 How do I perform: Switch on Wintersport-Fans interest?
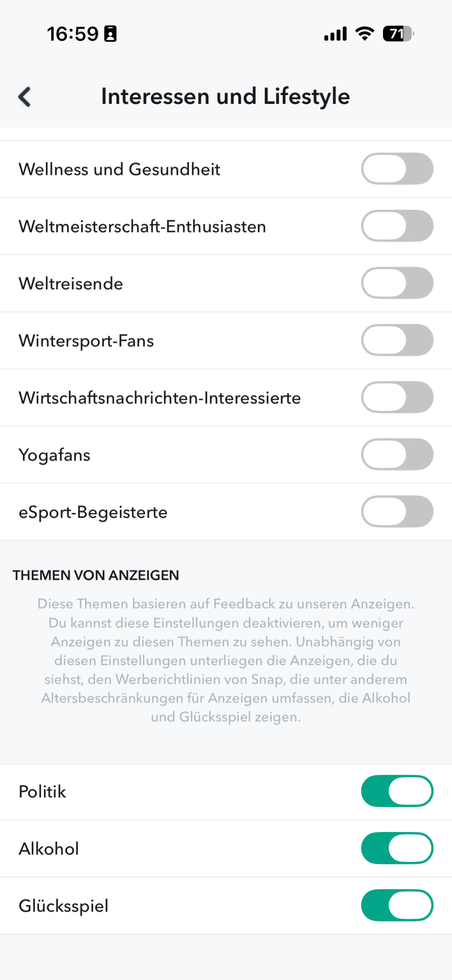[x=397, y=340]
